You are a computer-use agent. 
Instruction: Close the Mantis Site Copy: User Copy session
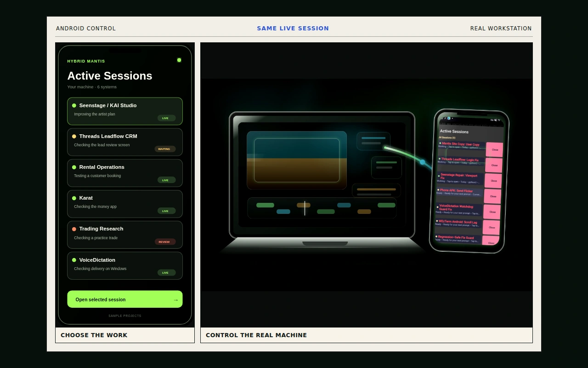tap(495, 149)
